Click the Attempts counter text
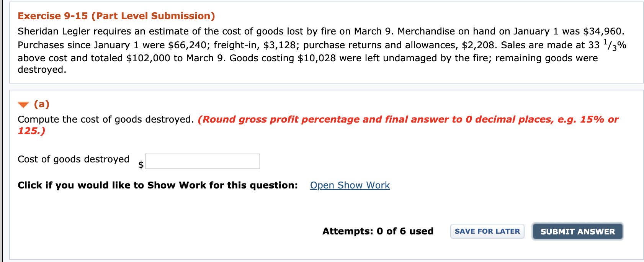 pyautogui.click(x=378, y=231)
